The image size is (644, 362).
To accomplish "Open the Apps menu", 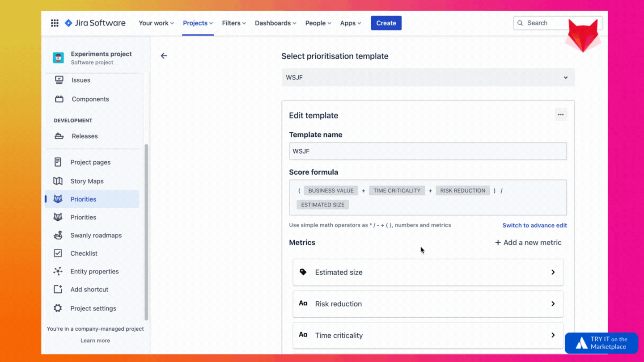I will pos(350,23).
